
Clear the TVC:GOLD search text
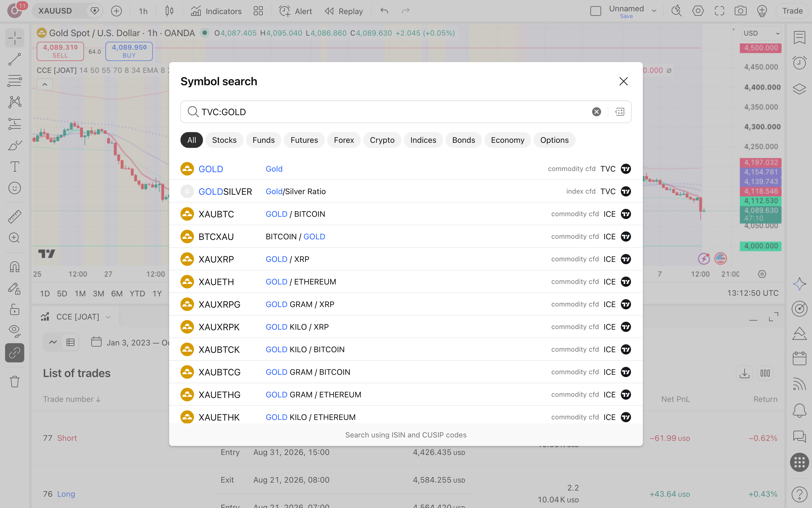(x=596, y=112)
